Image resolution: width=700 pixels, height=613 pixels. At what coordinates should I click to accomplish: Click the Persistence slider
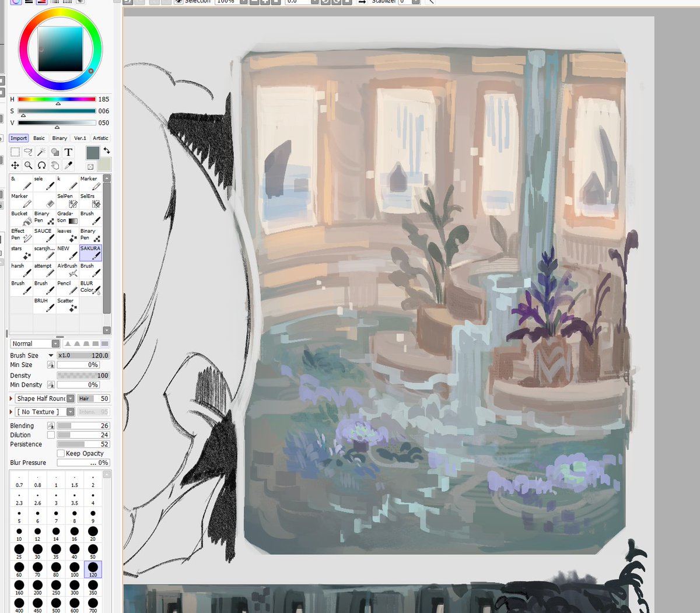pyautogui.click(x=83, y=444)
